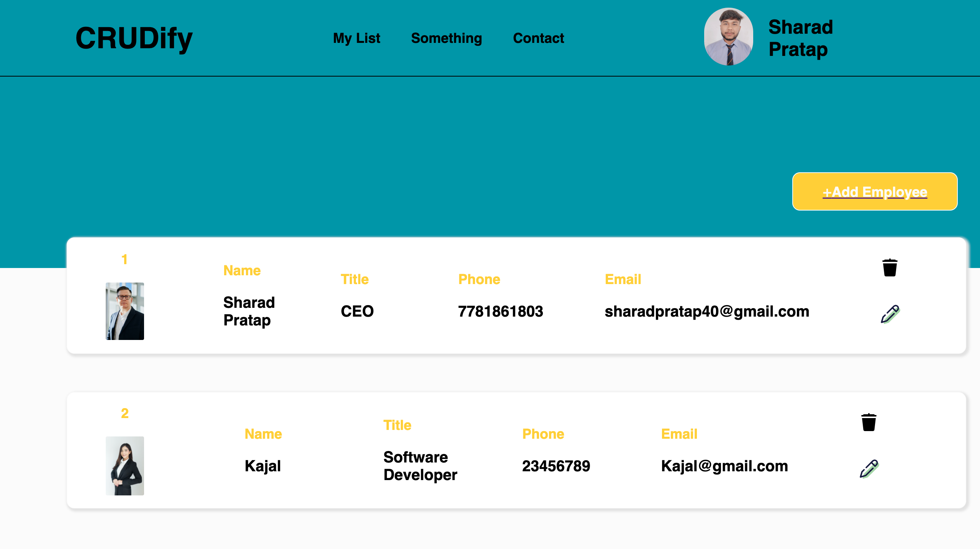
Task: Delete the Sharad Pratap employee record
Action: 890,268
